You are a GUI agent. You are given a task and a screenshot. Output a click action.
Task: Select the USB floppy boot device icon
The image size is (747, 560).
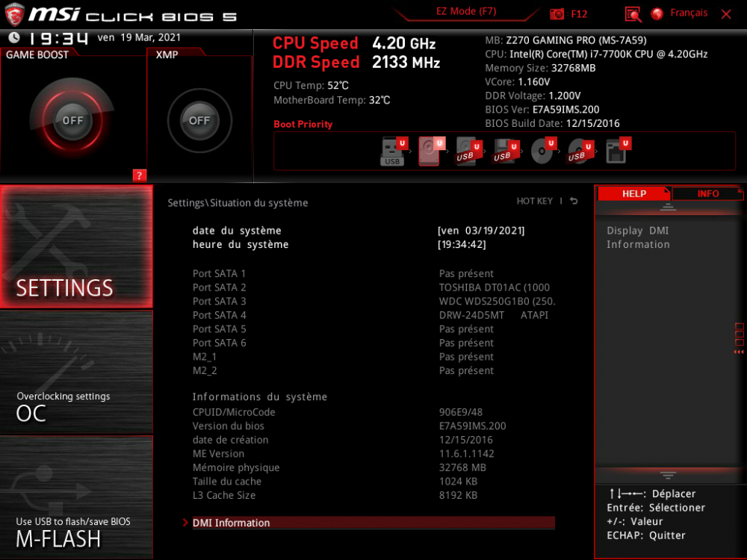point(506,152)
